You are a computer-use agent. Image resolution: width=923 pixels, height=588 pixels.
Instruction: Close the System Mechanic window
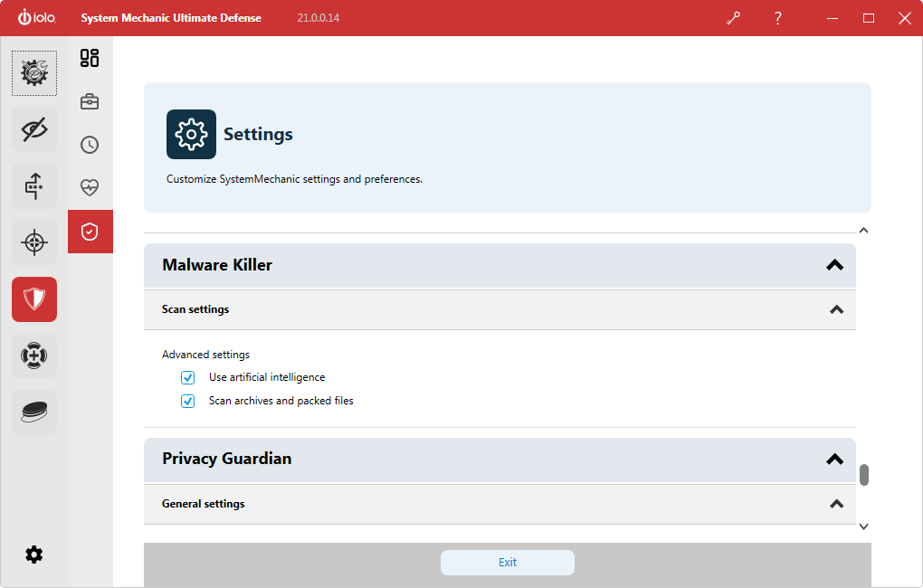(x=905, y=18)
